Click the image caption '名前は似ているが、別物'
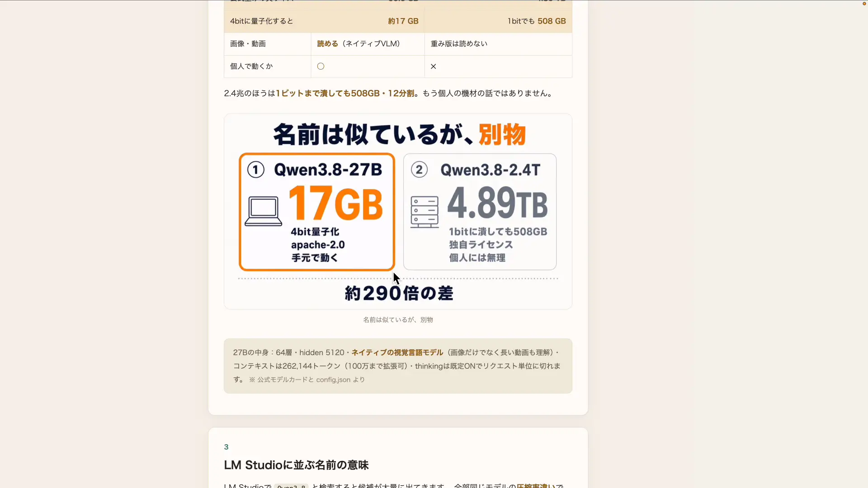This screenshot has width=868, height=488. pos(398,320)
